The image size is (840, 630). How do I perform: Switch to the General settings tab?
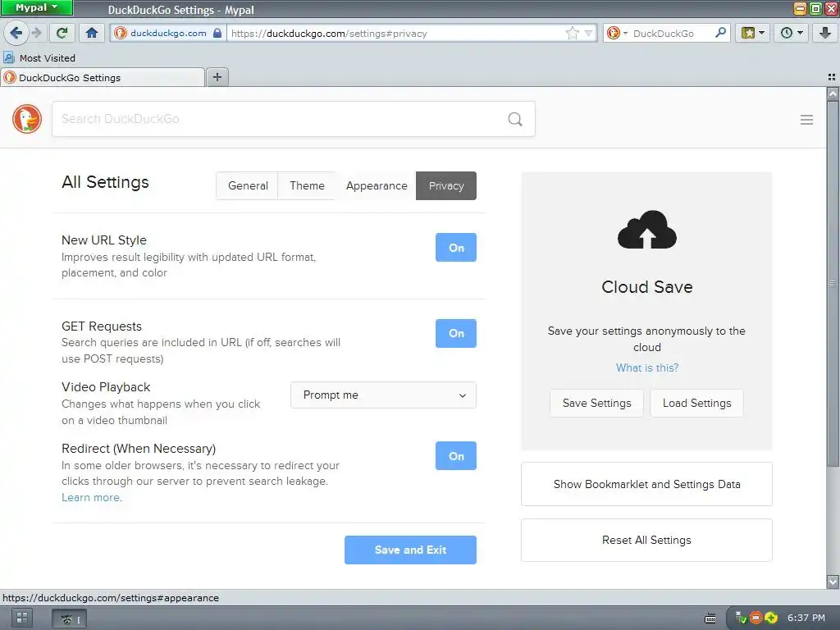coord(248,185)
